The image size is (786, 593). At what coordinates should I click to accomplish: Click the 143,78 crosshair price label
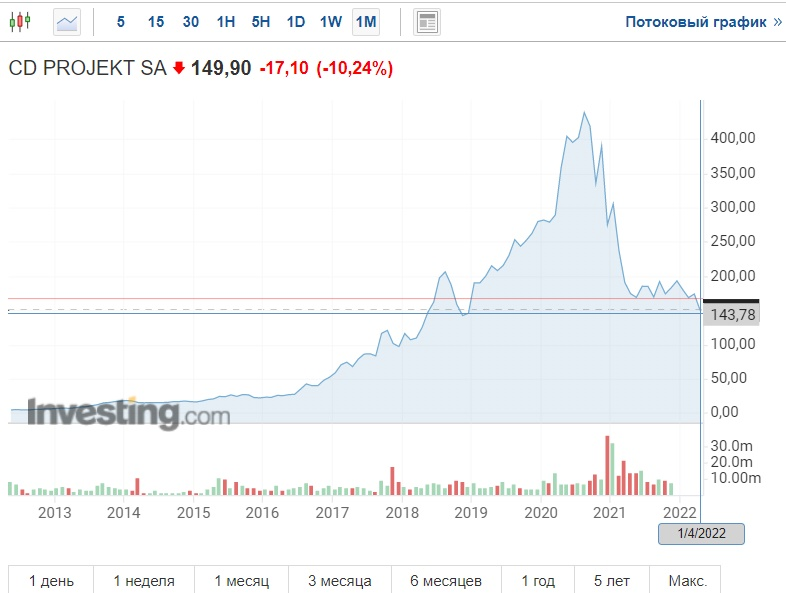(732, 315)
